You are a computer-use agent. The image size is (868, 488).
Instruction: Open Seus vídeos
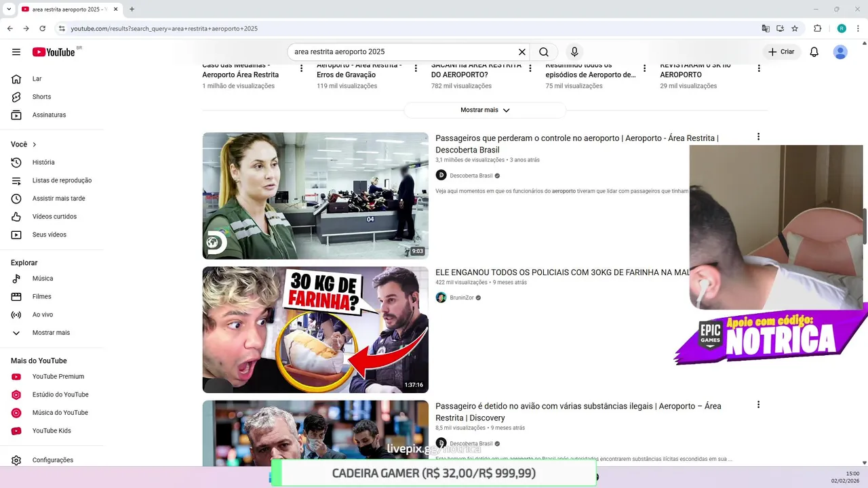pos(52,235)
